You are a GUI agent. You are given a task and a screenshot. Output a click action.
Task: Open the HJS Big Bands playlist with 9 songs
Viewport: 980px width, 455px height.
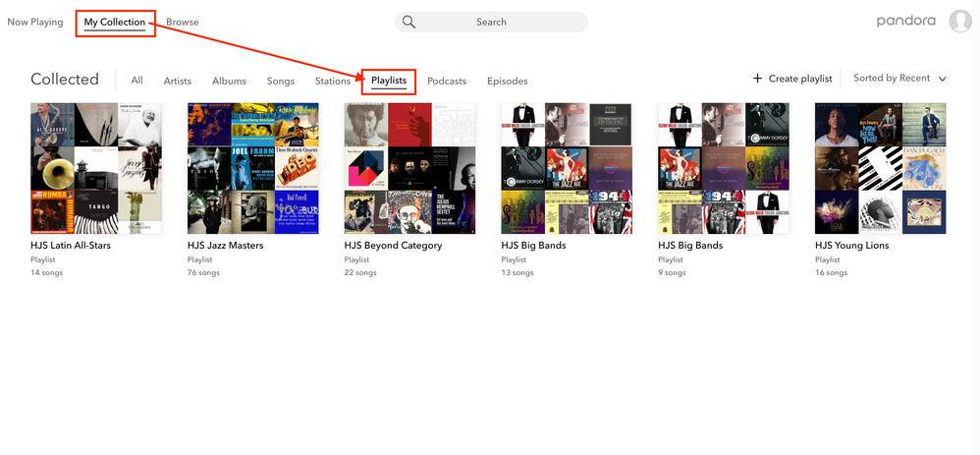pos(724,168)
